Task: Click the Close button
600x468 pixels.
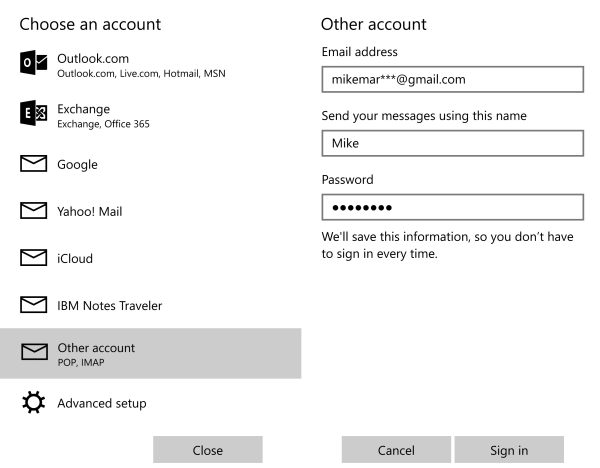Action: point(208,450)
